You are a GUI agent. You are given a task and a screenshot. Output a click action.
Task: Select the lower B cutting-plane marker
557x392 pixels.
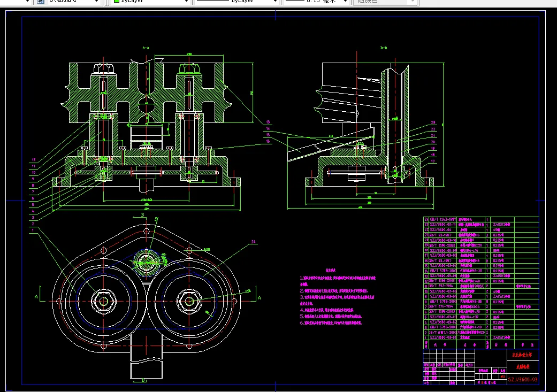(143, 380)
